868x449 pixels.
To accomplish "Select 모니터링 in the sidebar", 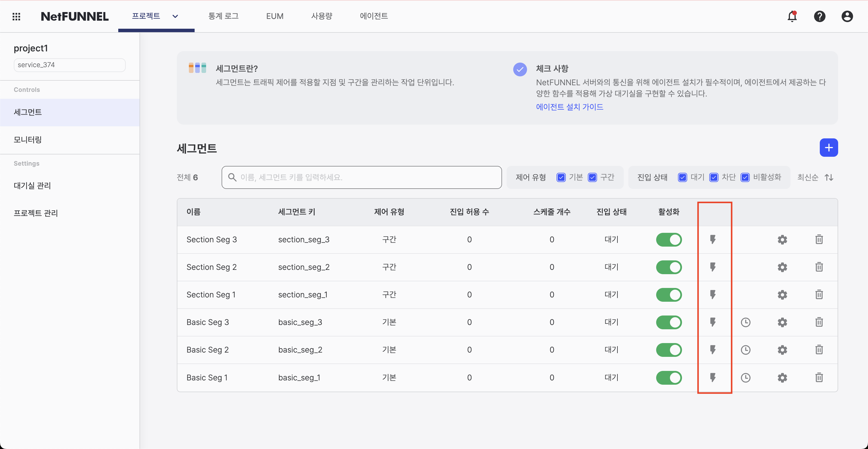I will [x=28, y=140].
